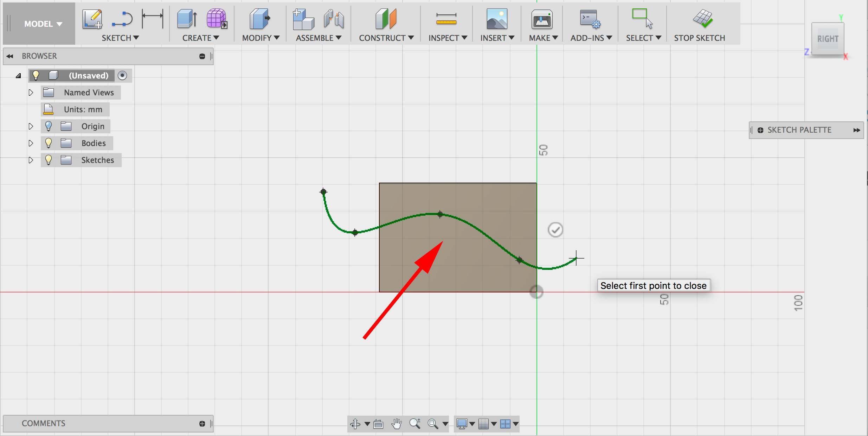The width and height of the screenshot is (868, 436).
Task: Expand the Named Views tree node
Action: pyautogui.click(x=31, y=93)
